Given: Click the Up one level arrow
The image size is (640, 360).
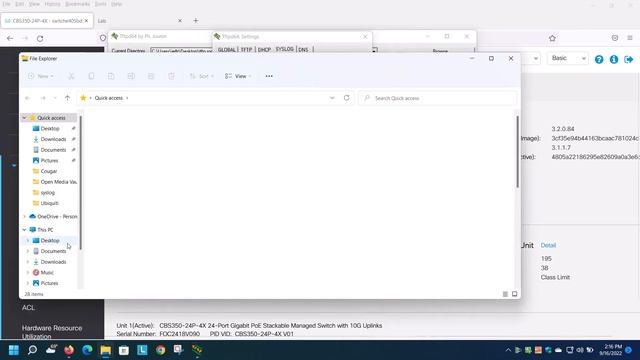Looking at the screenshot, I should coord(67,98).
